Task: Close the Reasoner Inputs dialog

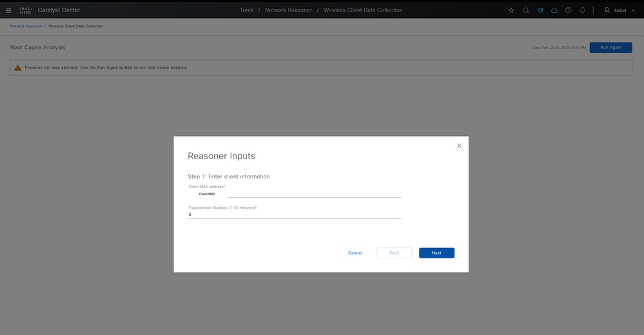Action: point(459,146)
